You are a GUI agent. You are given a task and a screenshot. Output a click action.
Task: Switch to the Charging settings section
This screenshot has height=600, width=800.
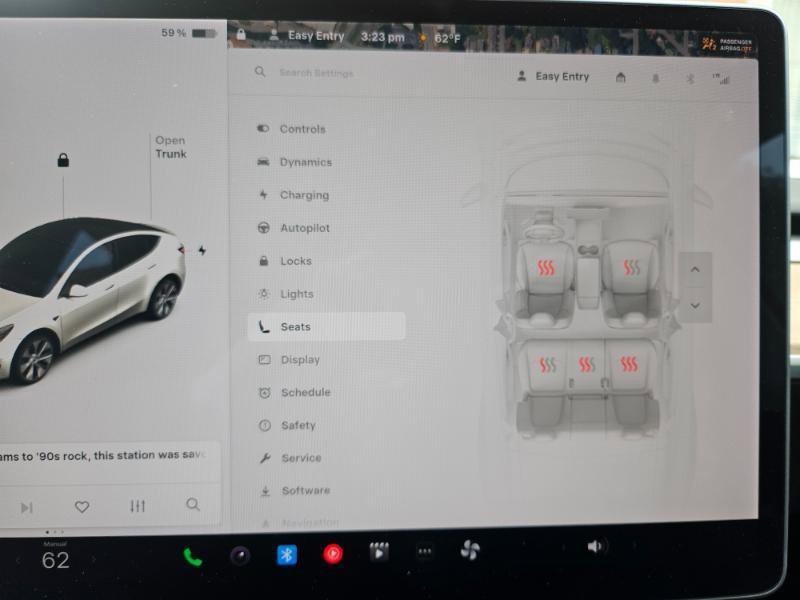click(305, 194)
